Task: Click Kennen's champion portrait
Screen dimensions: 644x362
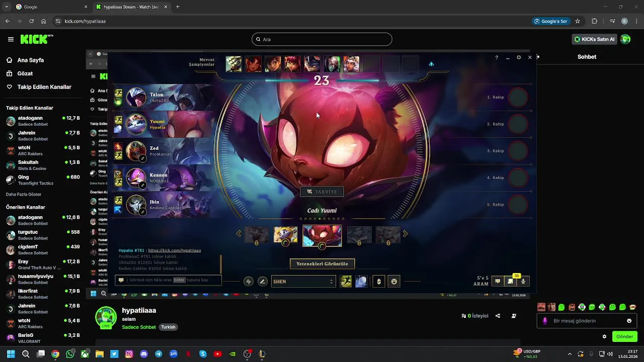Action: pyautogui.click(x=136, y=177)
